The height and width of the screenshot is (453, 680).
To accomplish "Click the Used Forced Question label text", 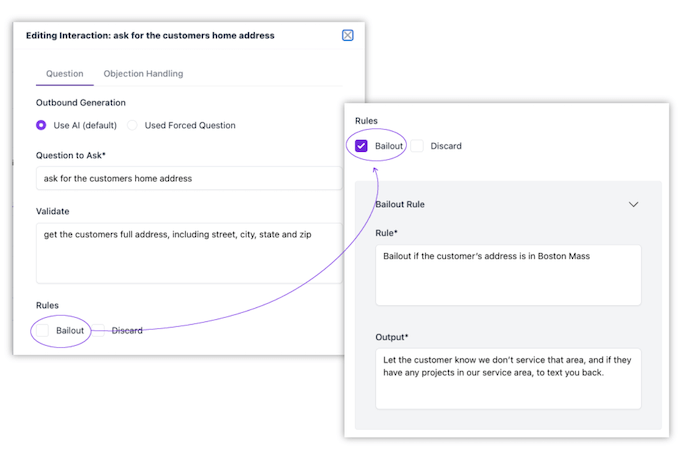I will point(190,126).
